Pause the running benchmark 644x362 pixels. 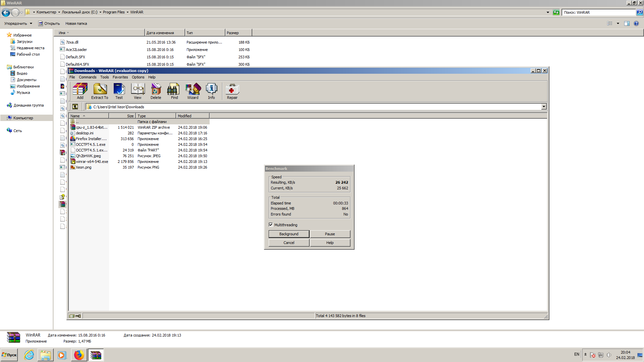click(330, 234)
